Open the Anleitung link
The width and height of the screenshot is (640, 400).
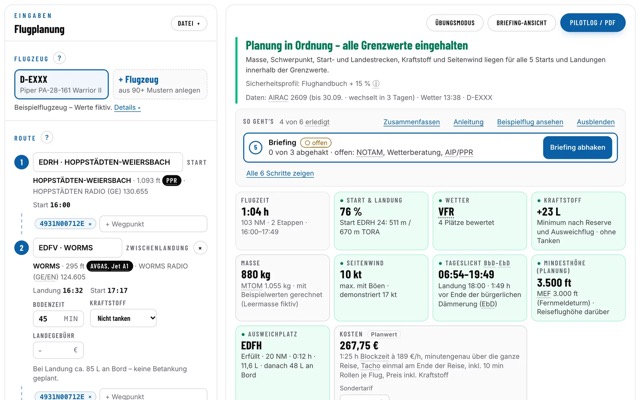(468, 122)
